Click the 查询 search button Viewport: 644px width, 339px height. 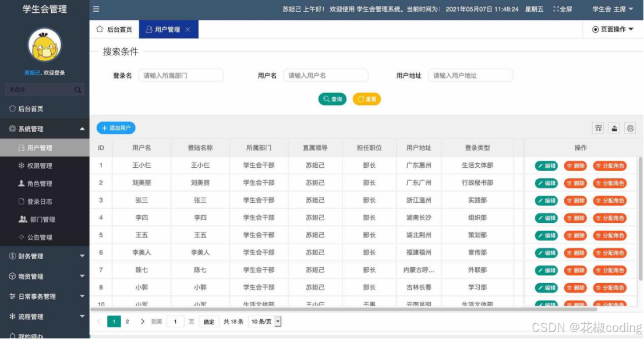(x=332, y=99)
